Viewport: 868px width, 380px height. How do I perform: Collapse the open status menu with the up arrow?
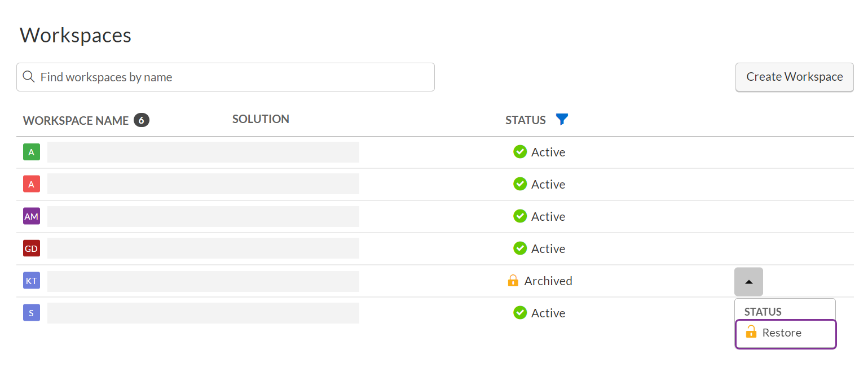(748, 281)
